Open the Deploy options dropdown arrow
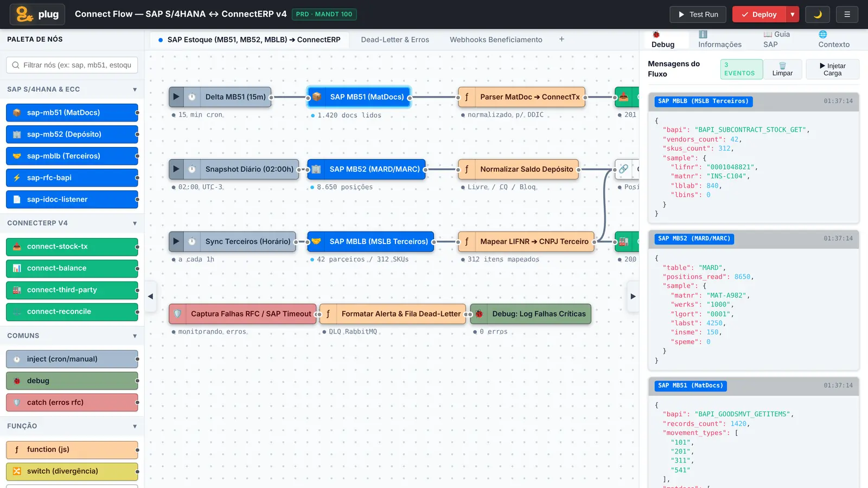 tap(793, 15)
